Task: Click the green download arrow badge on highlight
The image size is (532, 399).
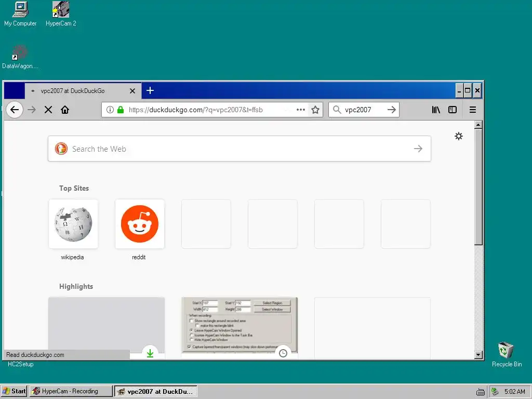Action: 150,353
